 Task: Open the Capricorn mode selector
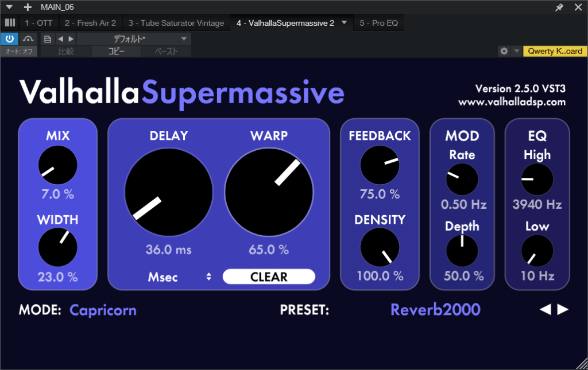point(103,310)
